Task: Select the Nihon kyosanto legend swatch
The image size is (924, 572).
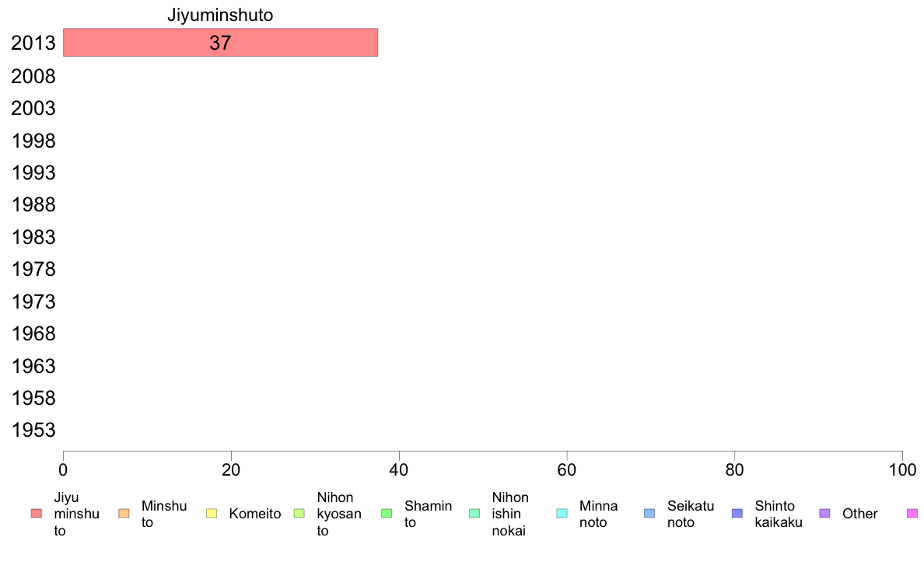Action: 299,514
